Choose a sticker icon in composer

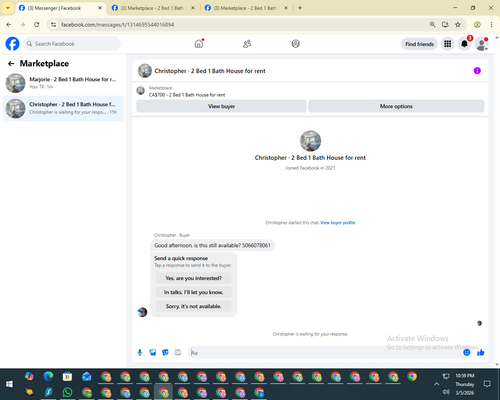coord(165,352)
